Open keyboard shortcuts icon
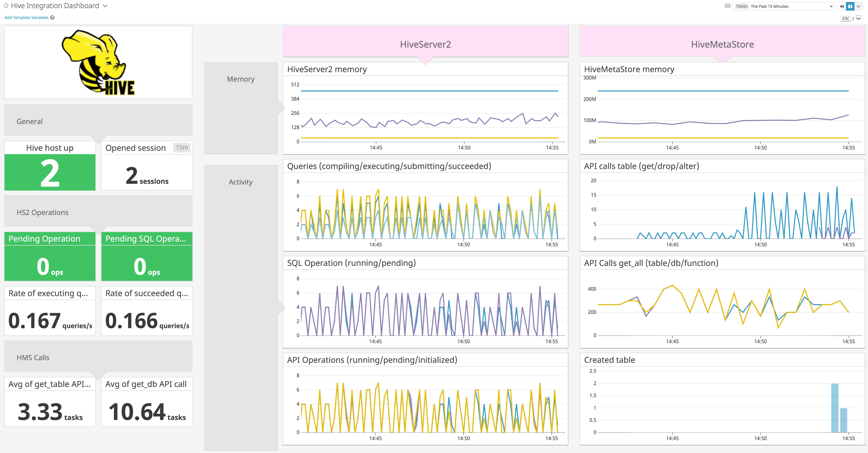Screen dimensions: 868x453 tap(727, 6)
